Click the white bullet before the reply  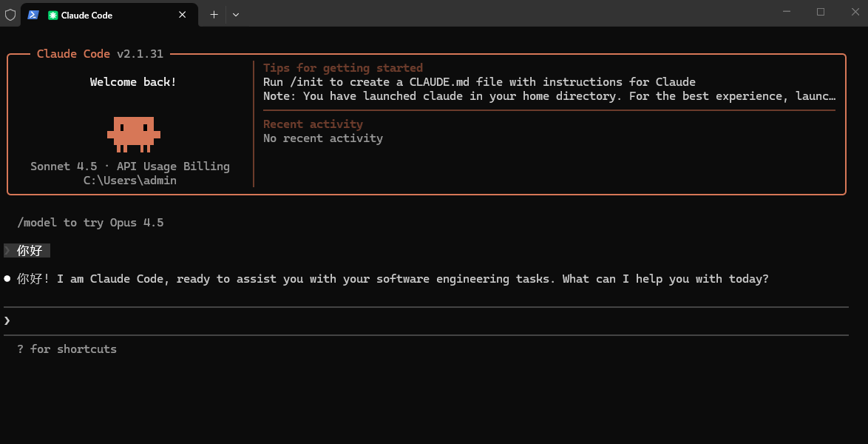pos(7,278)
